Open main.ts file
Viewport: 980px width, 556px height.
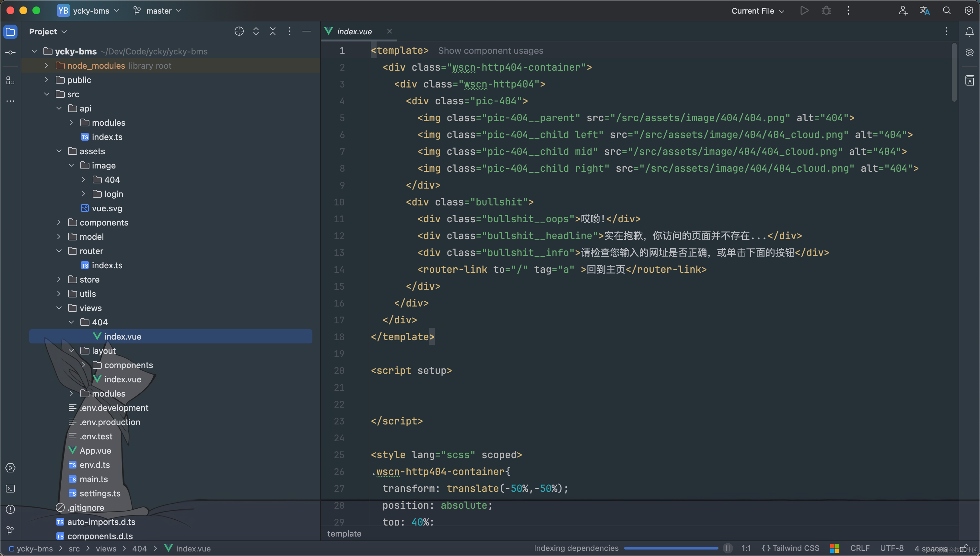coord(88,479)
